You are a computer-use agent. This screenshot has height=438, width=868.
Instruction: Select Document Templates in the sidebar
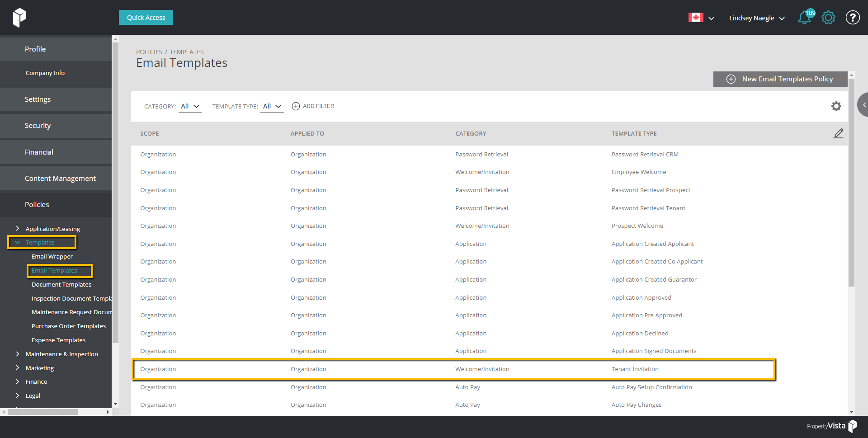pyautogui.click(x=61, y=284)
